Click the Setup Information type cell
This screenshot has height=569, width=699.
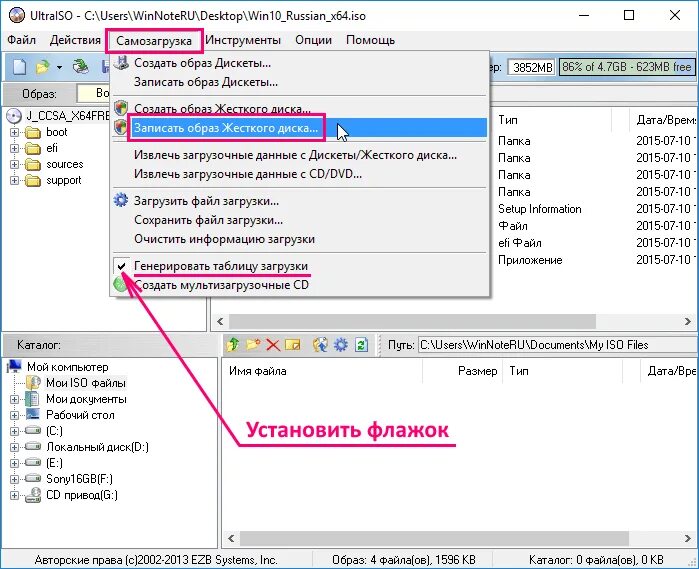[x=540, y=209]
